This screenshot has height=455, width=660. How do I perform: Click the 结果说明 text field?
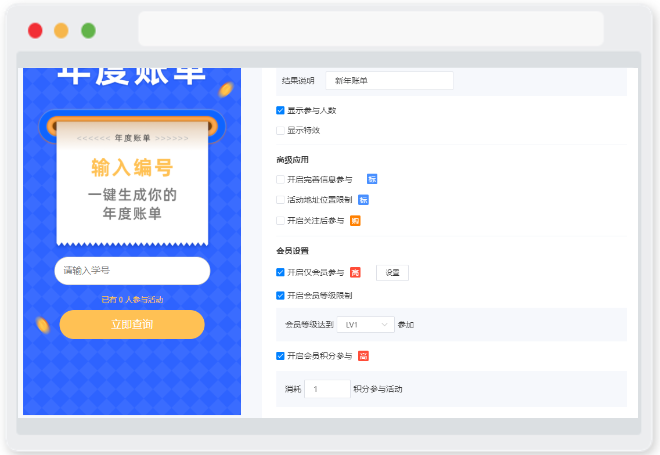click(x=389, y=80)
